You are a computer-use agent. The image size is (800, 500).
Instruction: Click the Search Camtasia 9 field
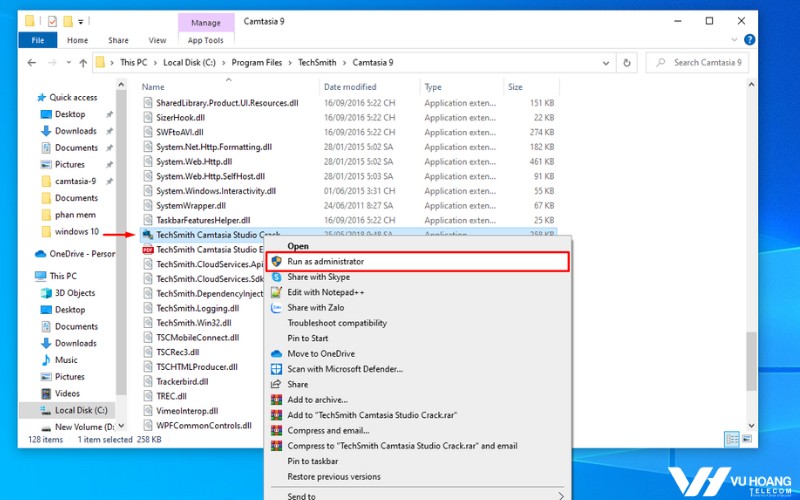697,62
